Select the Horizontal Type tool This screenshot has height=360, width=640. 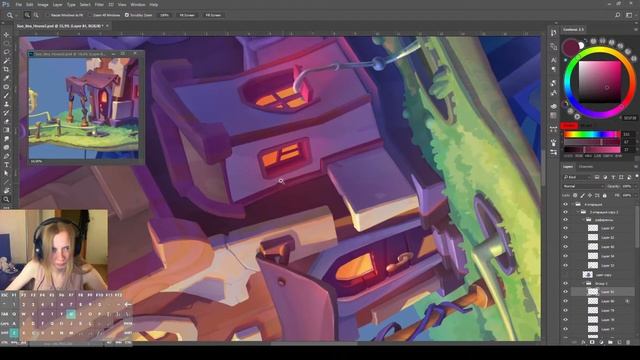click(x=6, y=165)
